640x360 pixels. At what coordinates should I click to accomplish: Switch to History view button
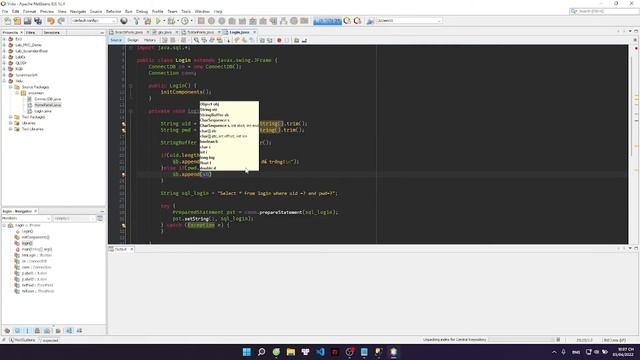pyautogui.click(x=149, y=40)
